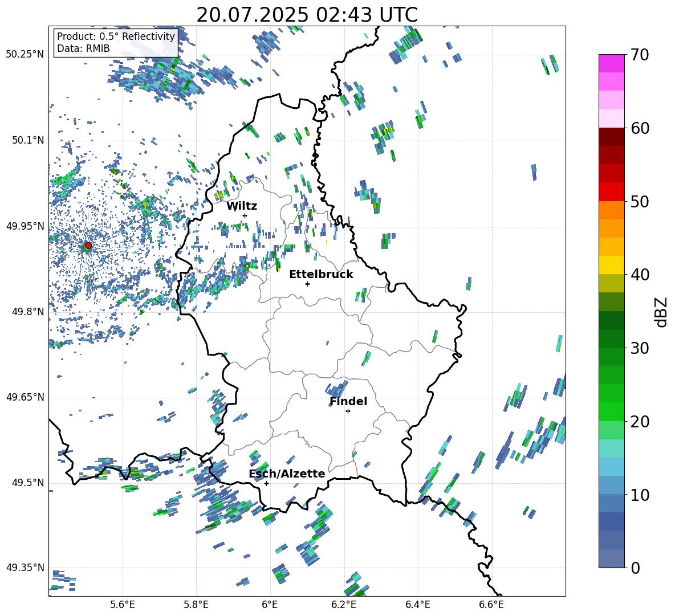Click the dBZ colorbar axis label
This screenshot has height=616, width=675.
[x=662, y=312]
